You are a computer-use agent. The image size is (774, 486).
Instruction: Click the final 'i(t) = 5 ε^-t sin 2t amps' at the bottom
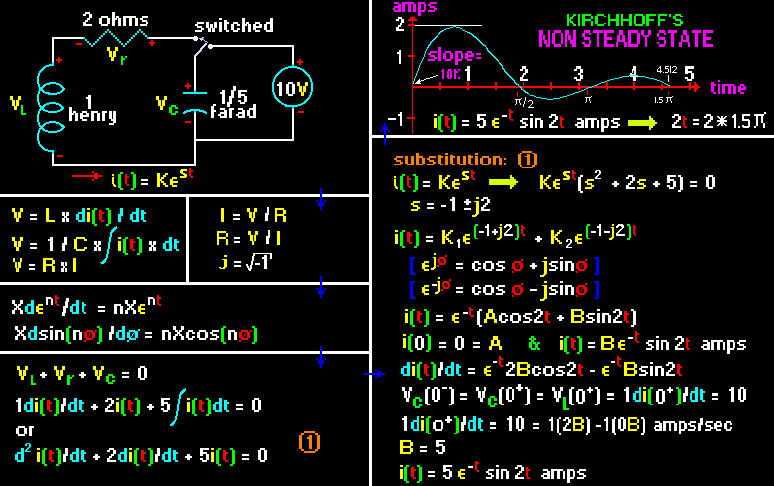493,472
